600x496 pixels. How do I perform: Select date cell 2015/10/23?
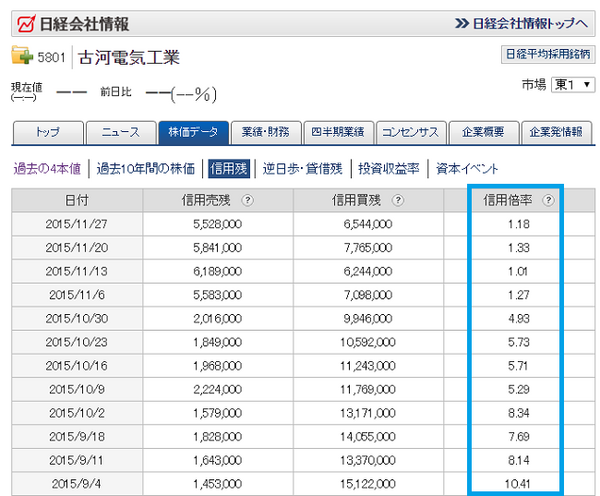tap(77, 342)
